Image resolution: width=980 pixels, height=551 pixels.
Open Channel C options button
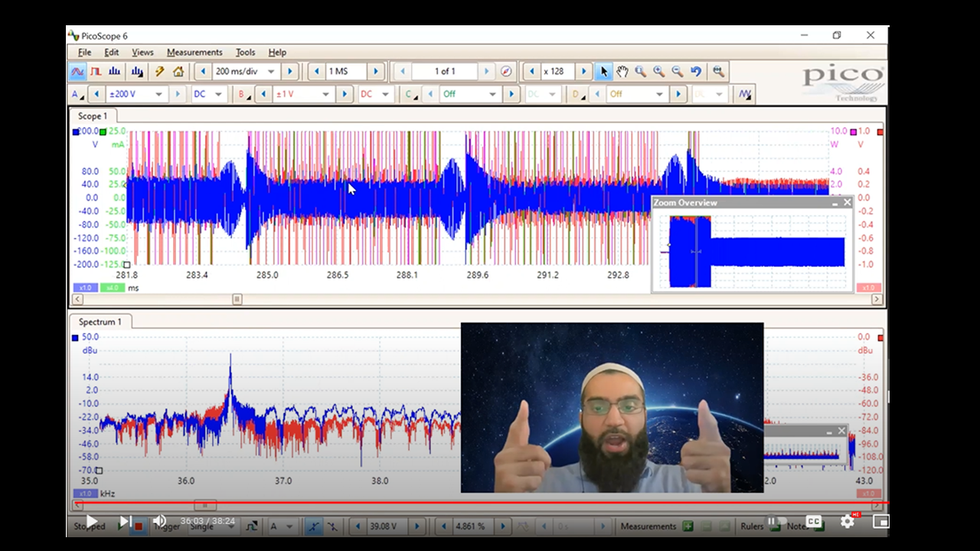410,94
